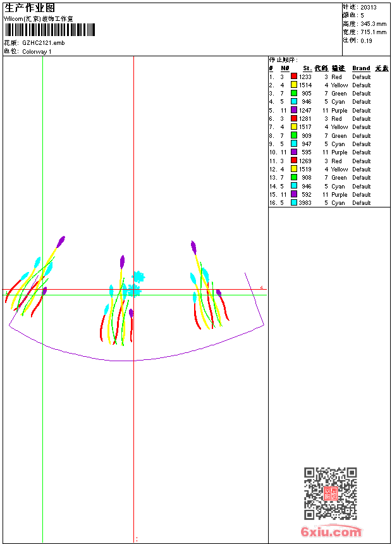Click the red swatch in stop row 1

294,77
